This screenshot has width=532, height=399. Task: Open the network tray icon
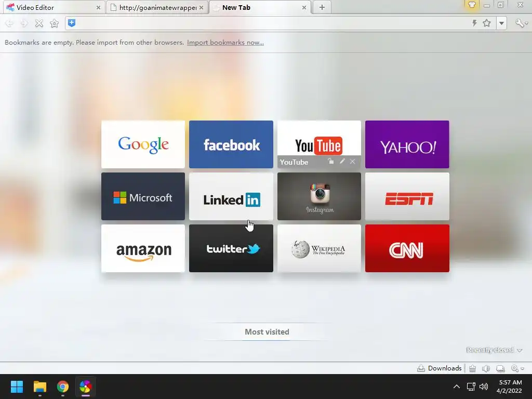471,387
